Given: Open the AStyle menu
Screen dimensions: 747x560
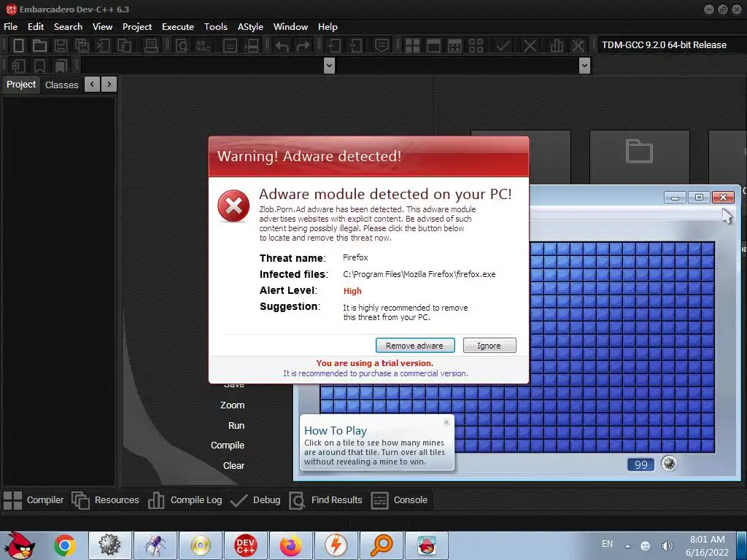Looking at the screenshot, I should pos(250,27).
